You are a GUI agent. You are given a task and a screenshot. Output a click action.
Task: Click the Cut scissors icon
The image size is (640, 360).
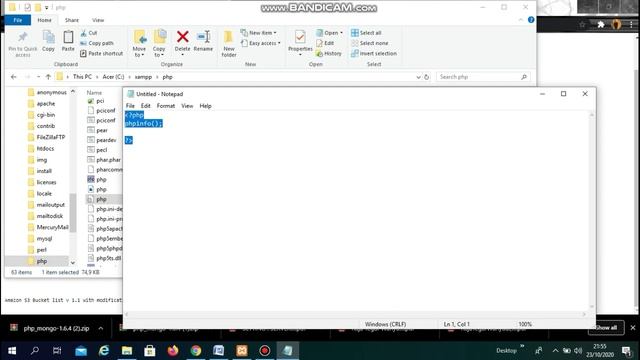click(84, 33)
